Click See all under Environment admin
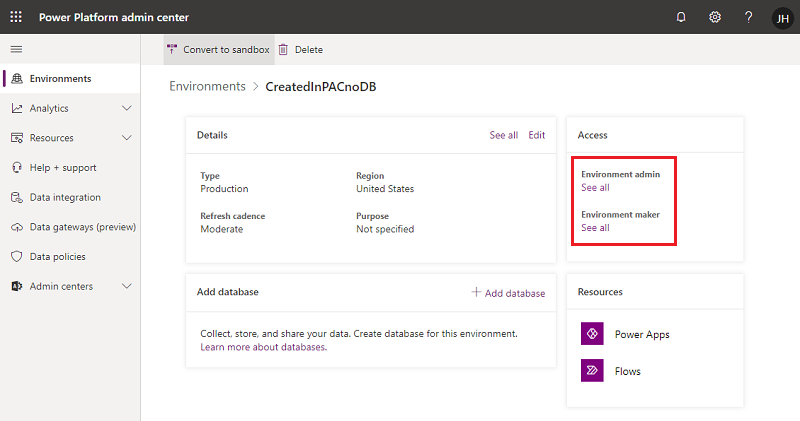This screenshot has width=800, height=421. [x=595, y=187]
